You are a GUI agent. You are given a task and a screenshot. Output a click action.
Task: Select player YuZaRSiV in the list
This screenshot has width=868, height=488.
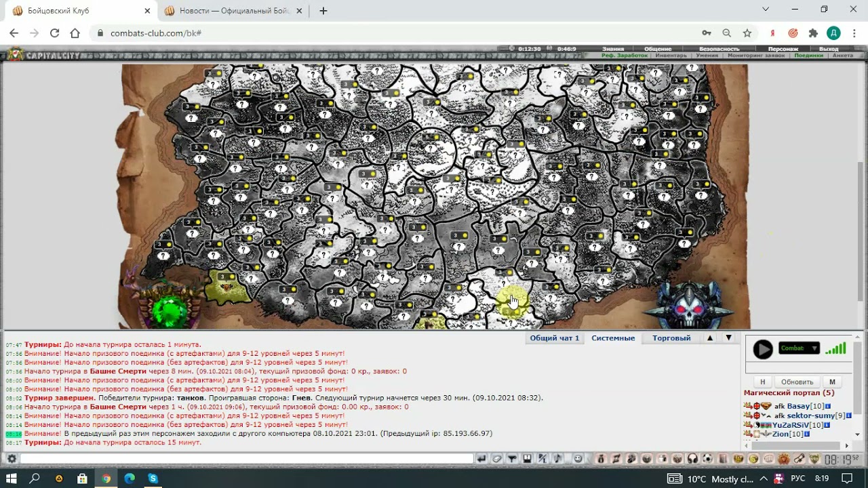[x=791, y=425]
